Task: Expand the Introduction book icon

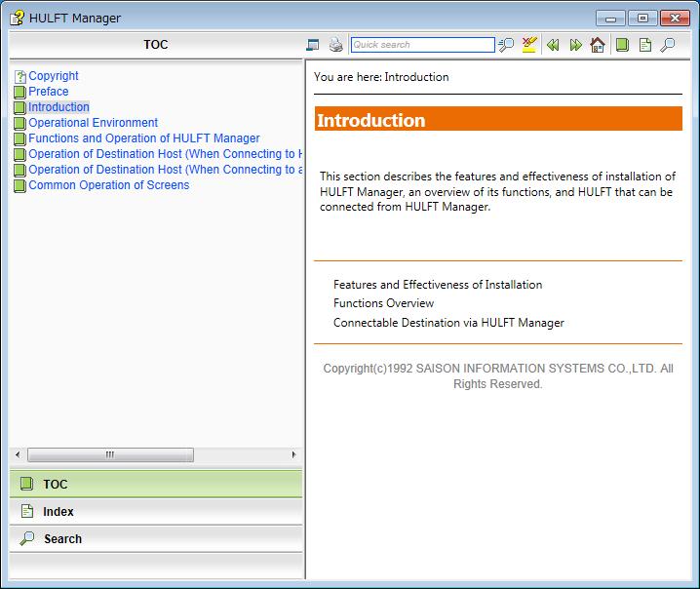Action: point(20,108)
